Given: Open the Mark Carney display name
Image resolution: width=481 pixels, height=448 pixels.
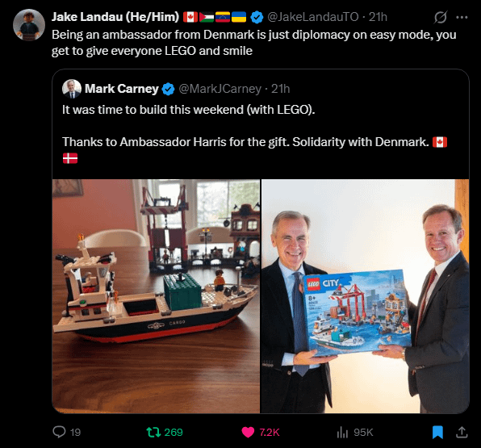Looking at the screenshot, I should click(122, 89).
